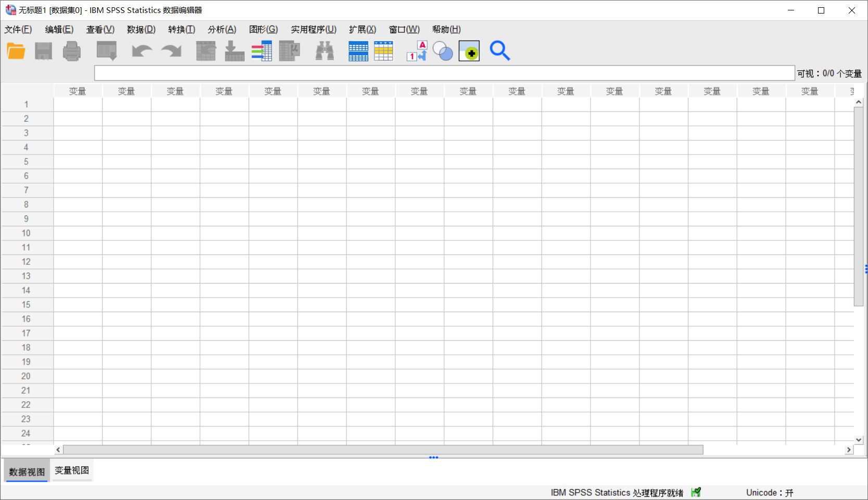
Task: Click the Split file blue grid icon
Action: [358, 51]
